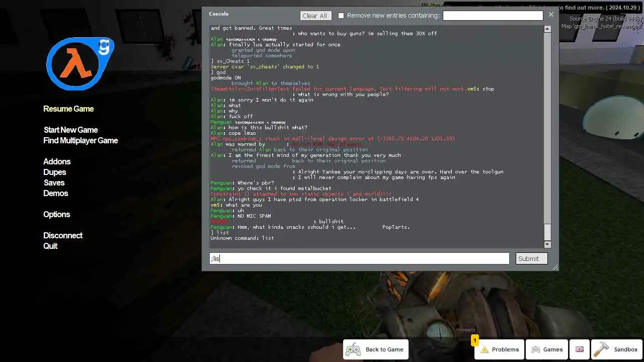Click the warning triangle Problems icon

tap(485, 349)
